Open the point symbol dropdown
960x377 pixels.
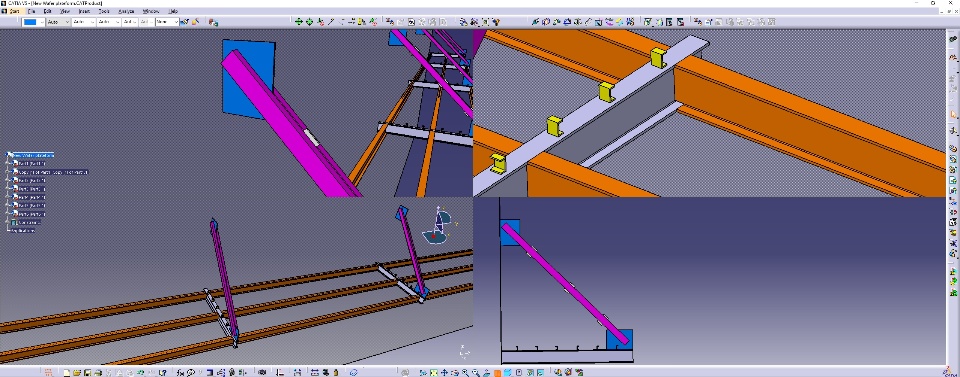point(129,22)
